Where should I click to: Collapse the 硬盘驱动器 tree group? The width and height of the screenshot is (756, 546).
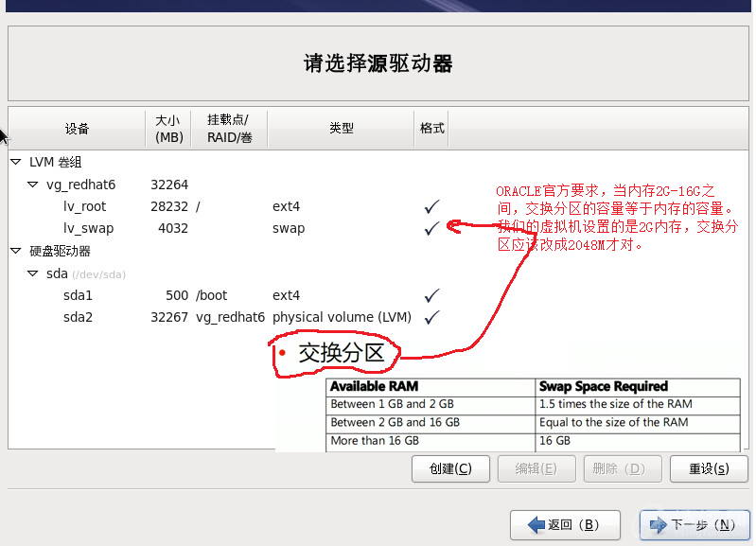15,251
